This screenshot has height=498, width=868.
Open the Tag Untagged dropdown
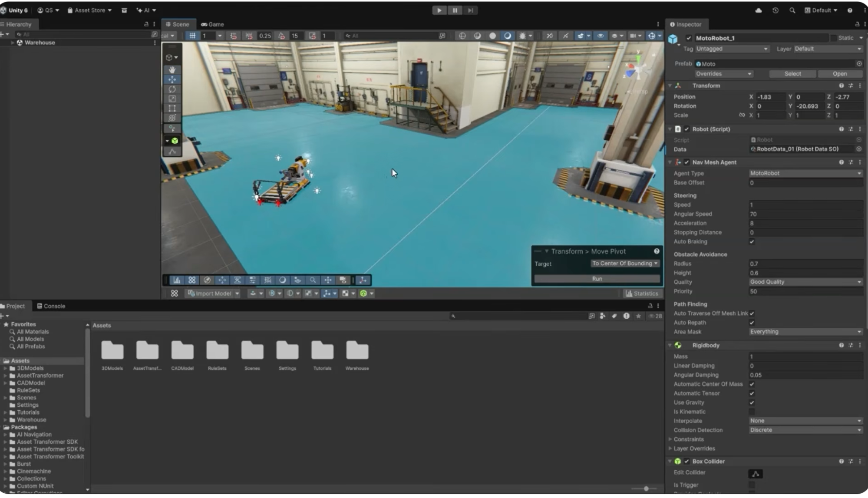click(x=732, y=49)
